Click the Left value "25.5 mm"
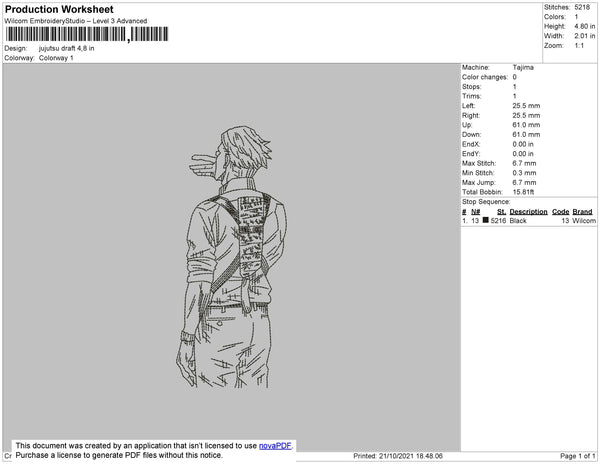Image resolution: width=600 pixels, height=464 pixels. [526, 106]
